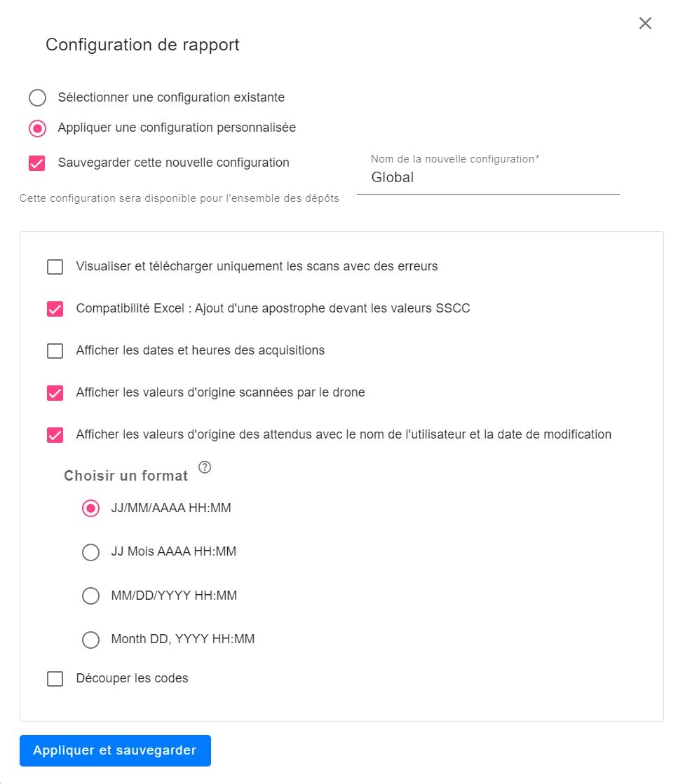Click the configuration name field containing 'Global'
This screenshot has height=784, width=685.
click(488, 178)
